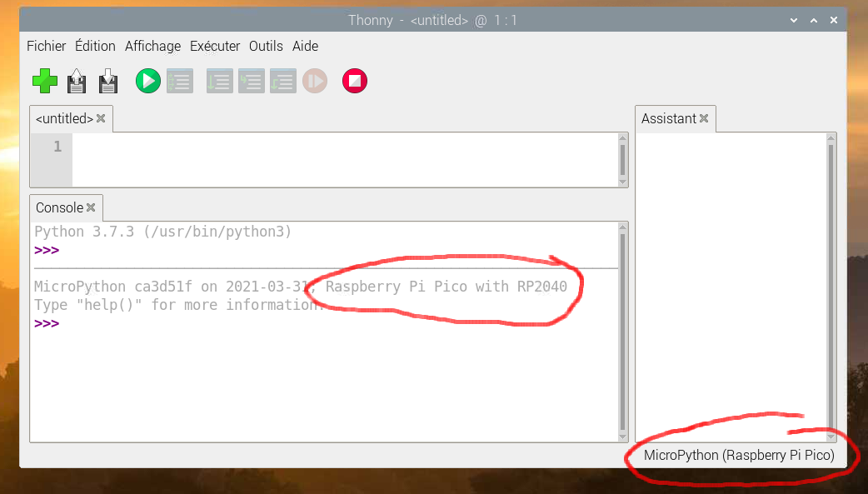Click the Assistant panel scrollbar down arrow
This screenshot has height=494, width=868.
click(831, 437)
